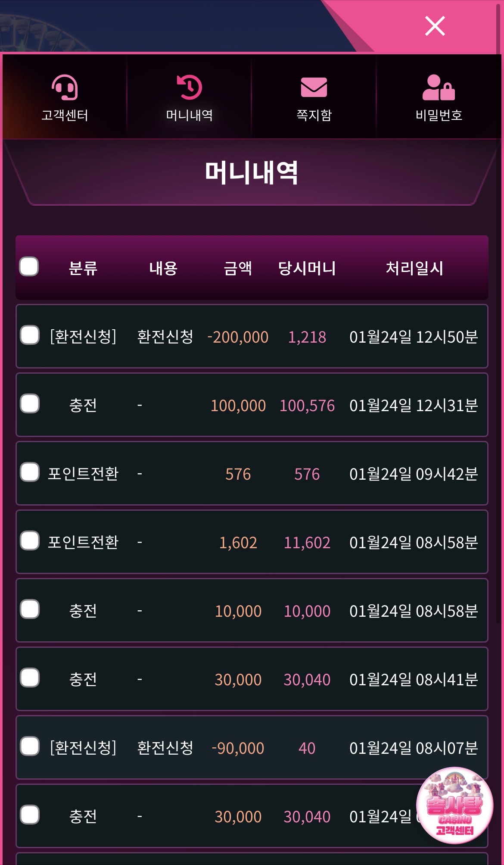Click the headset customer center icon
Screen dimensions: 504x865
pyautogui.click(x=65, y=87)
